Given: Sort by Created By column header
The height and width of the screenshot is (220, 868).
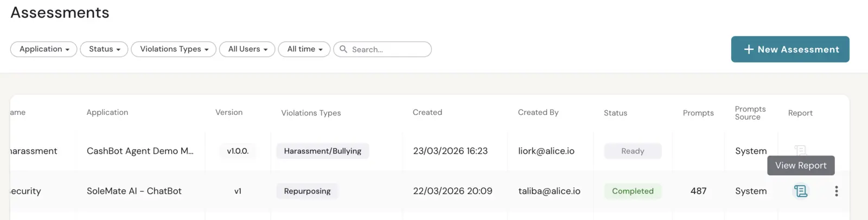Looking at the screenshot, I should [x=538, y=112].
